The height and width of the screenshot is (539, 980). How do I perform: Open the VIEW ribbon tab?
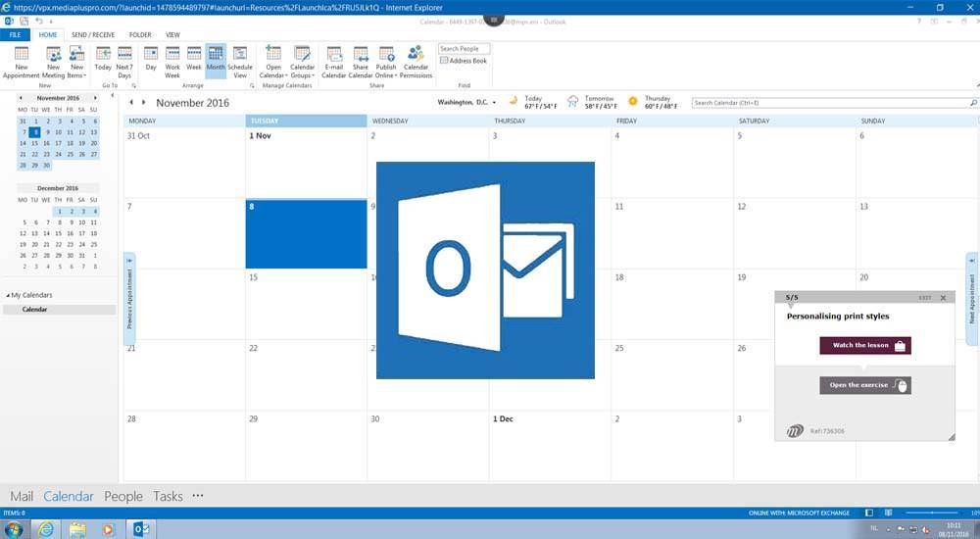172,34
